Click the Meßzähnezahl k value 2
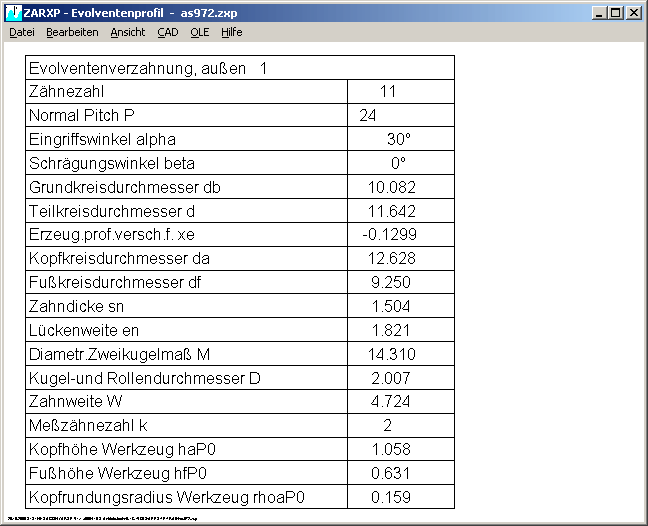Image resolution: width=648 pixels, height=526 pixels. tap(388, 426)
